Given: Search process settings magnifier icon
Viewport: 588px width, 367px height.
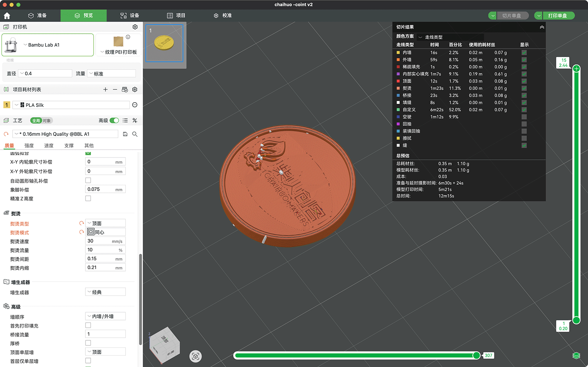Looking at the screenshot, I should (x=135, y=134).
